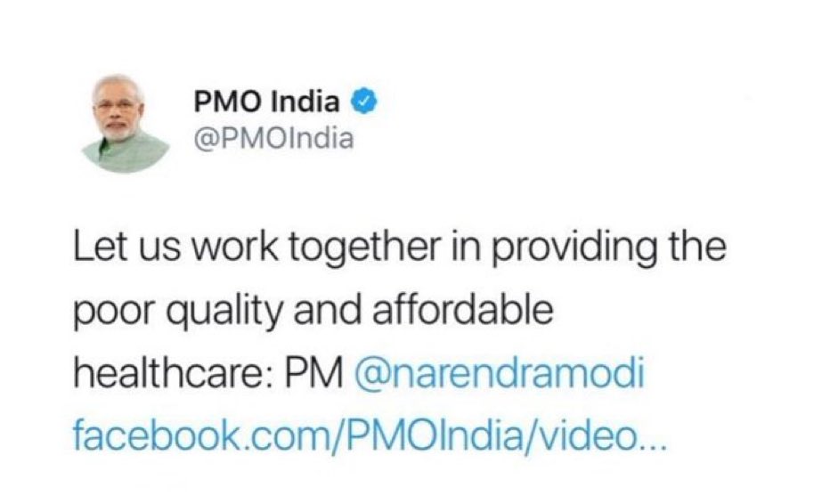Select the line 'poor quality and affordable'

313,311
